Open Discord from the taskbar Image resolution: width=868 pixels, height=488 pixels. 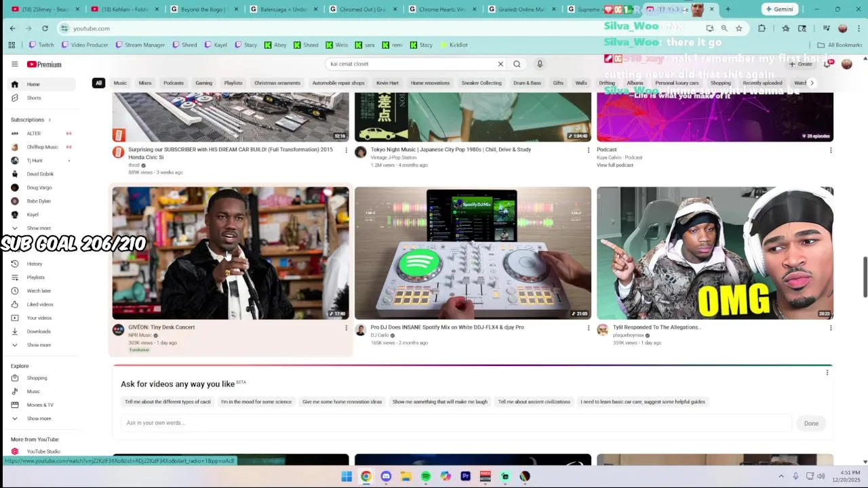click(x=386, y=476)
